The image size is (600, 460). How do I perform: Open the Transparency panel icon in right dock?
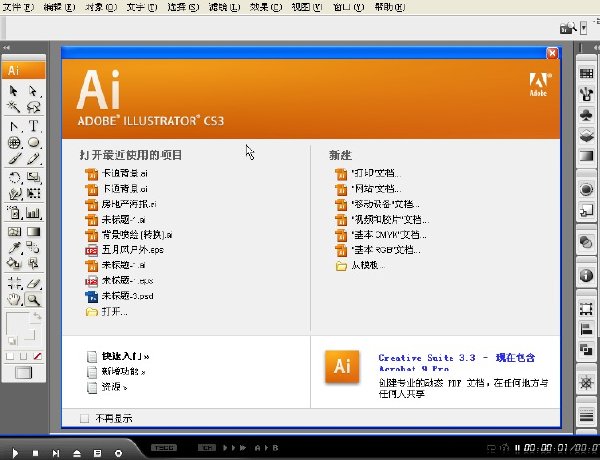tap(586, 242)
